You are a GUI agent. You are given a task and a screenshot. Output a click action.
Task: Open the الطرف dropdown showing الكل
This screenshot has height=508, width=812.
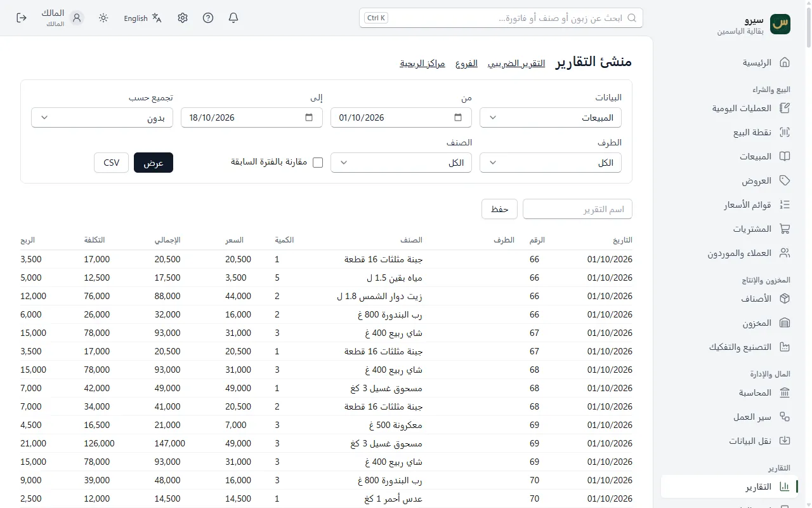tap(551, 163)
